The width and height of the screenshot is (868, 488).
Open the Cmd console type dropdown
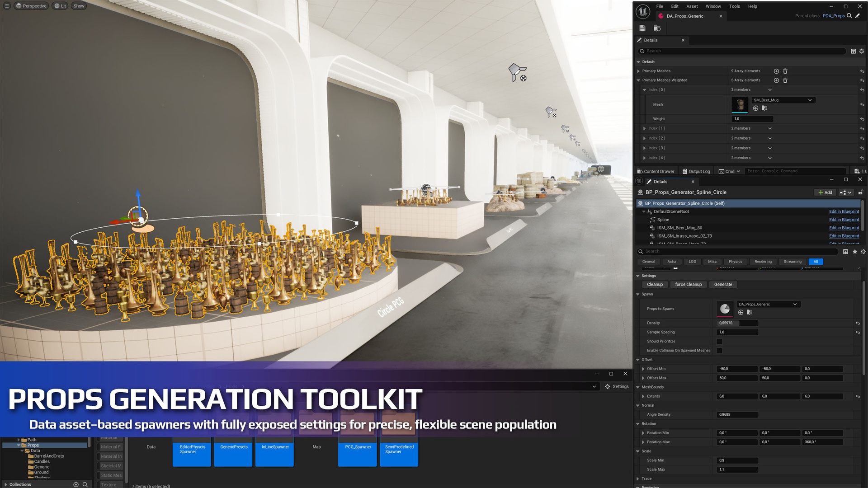click(x=729, y=171)
